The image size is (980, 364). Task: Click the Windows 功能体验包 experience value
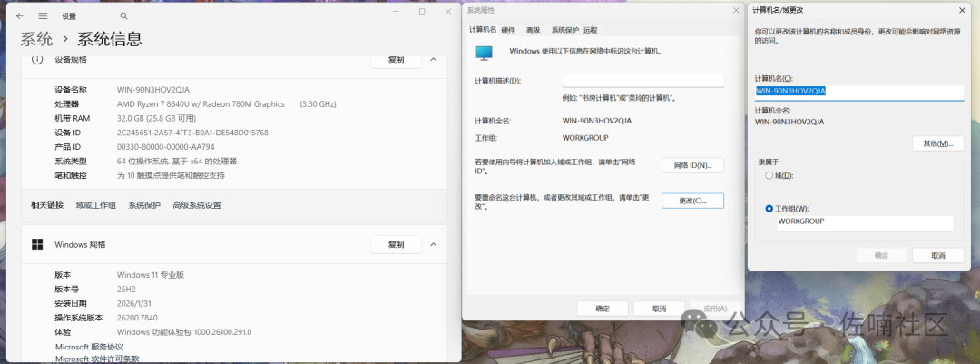click(x=184, y=332)
